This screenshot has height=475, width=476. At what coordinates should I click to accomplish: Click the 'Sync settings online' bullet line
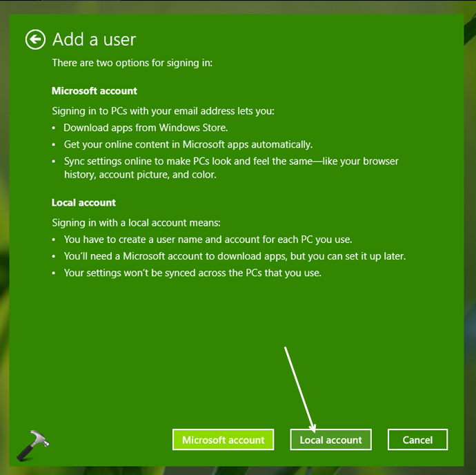pos(231,161)
